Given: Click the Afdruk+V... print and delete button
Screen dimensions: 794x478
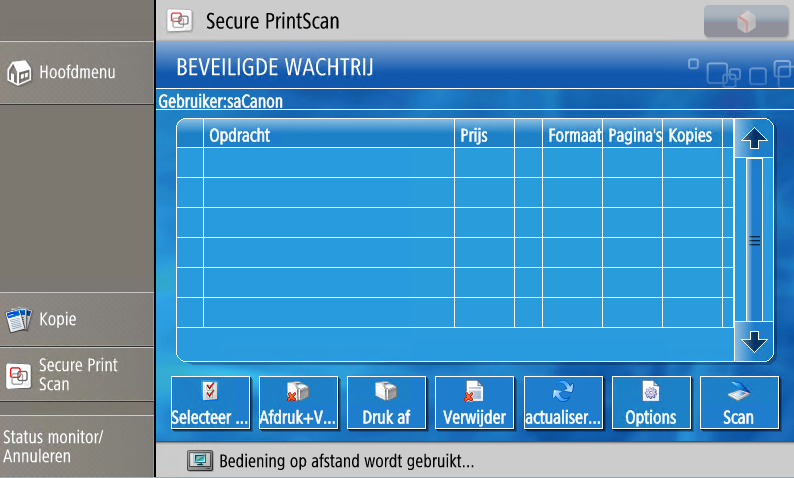Looking at the screenshot, I should click(x=298, y=403).
